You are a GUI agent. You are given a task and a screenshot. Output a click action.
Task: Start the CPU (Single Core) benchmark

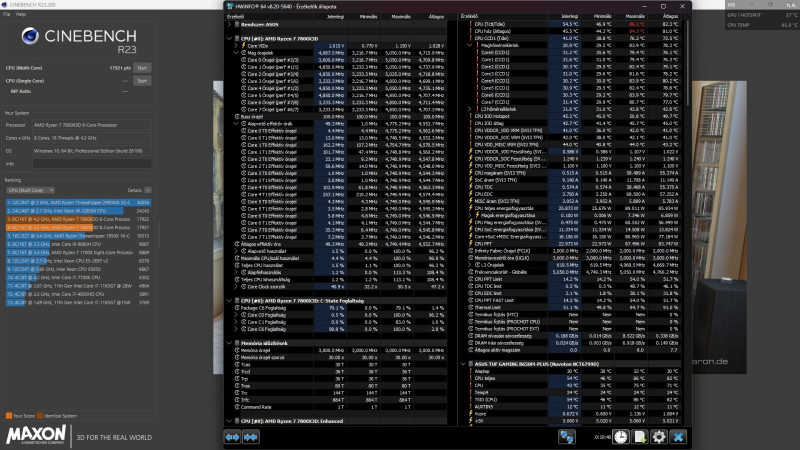[x=142, y=81]
